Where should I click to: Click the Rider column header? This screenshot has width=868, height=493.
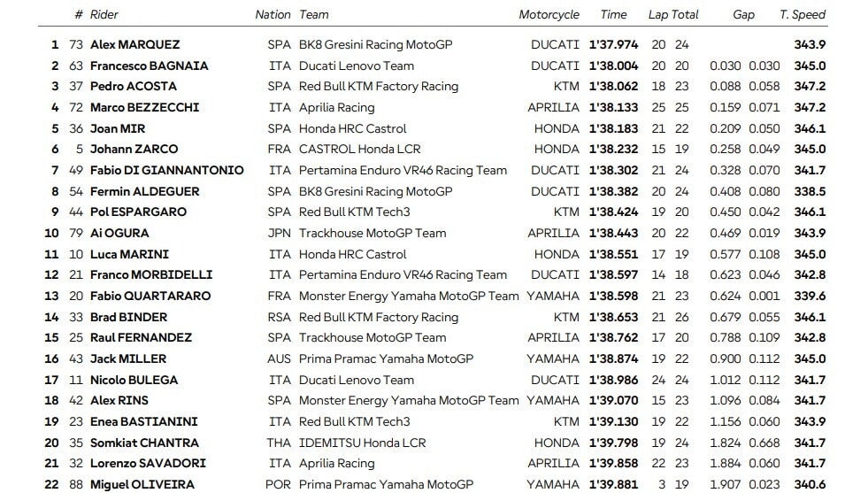point(104,14)
